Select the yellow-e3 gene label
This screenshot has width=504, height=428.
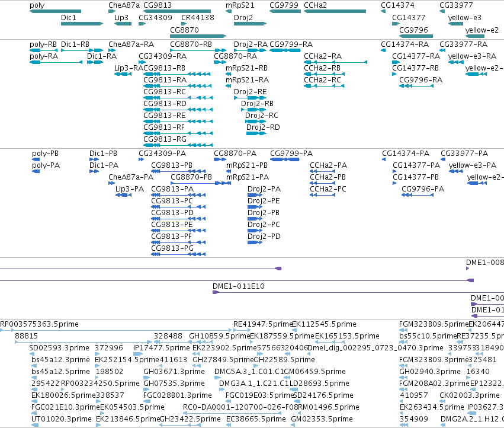(x=465, y=17)
